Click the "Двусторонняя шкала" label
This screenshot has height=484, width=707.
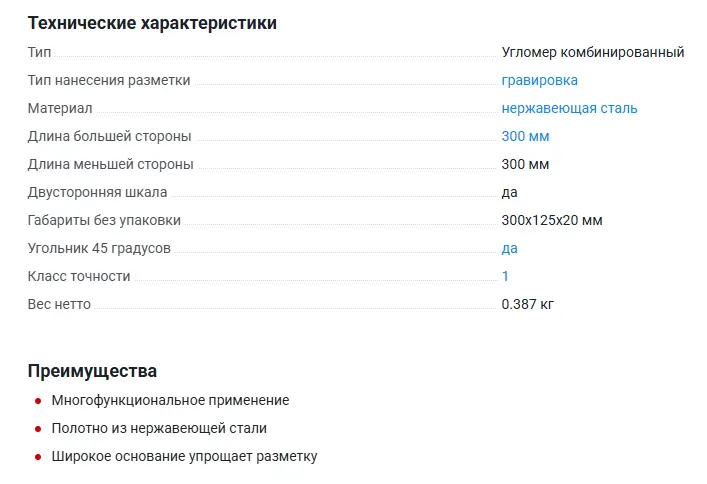click(x=97, y=192)
